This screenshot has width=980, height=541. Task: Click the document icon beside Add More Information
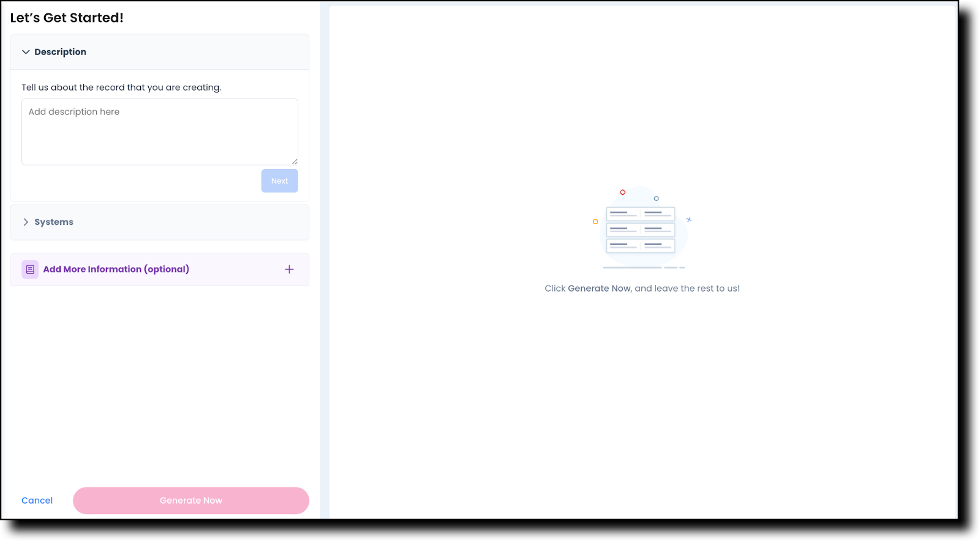click(x=30, y=270)
